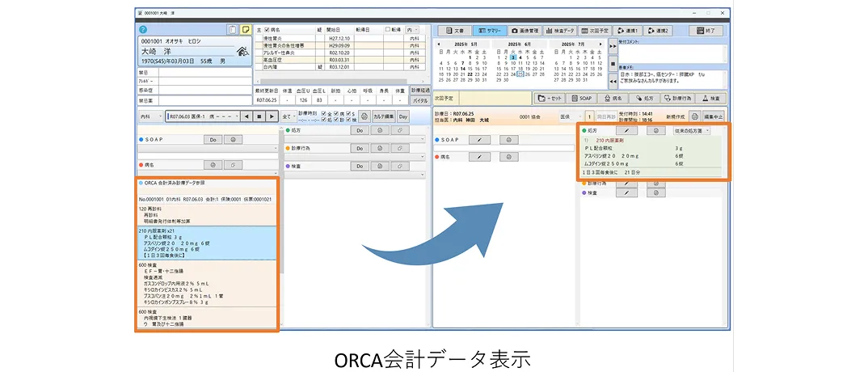Click print icon in left SOAP row
This screenshot has width=868, height=372.
[233, 140]
